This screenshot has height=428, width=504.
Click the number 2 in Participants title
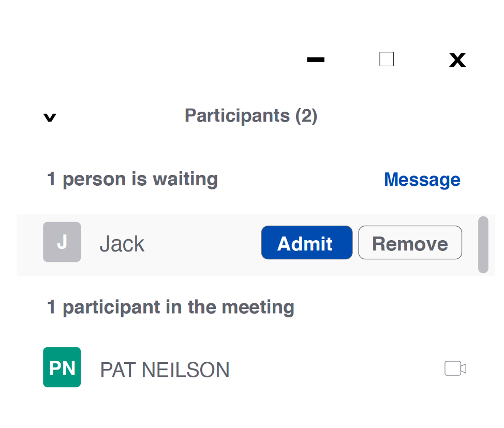point(306,116)
